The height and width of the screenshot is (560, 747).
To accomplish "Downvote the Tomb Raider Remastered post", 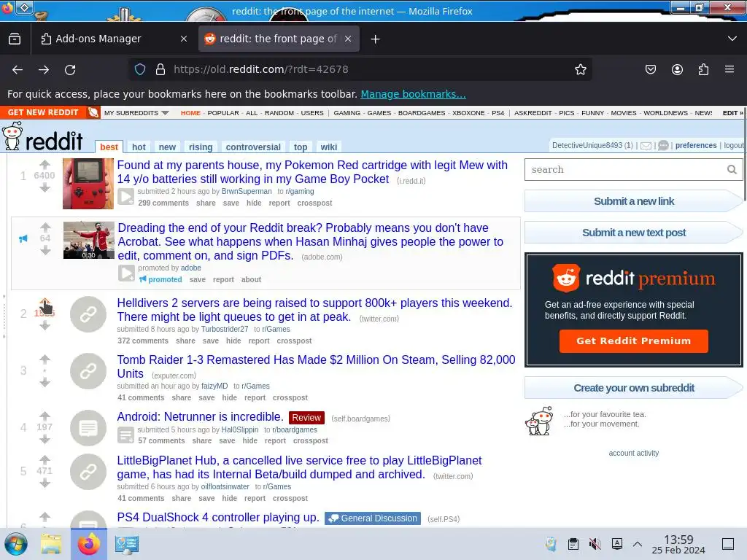I will click(x=44, y=382).
